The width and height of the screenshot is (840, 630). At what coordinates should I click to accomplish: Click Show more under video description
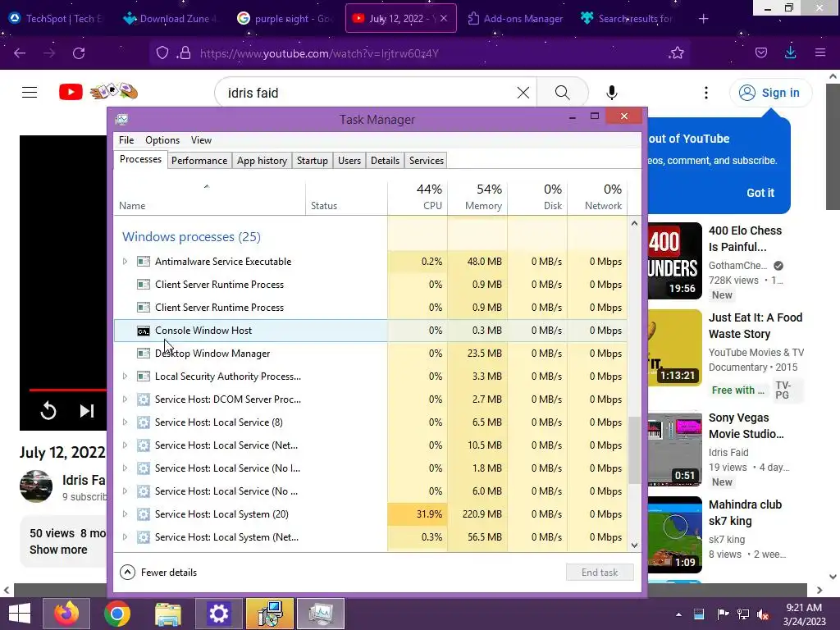coord(58,550)
